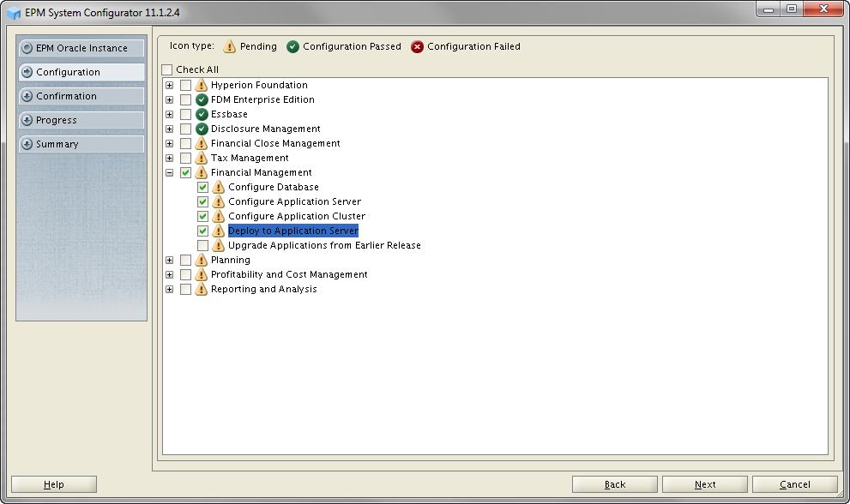850x504 pixels.
Task: Expand the Financial Close Management node
Action: [169, 144]
